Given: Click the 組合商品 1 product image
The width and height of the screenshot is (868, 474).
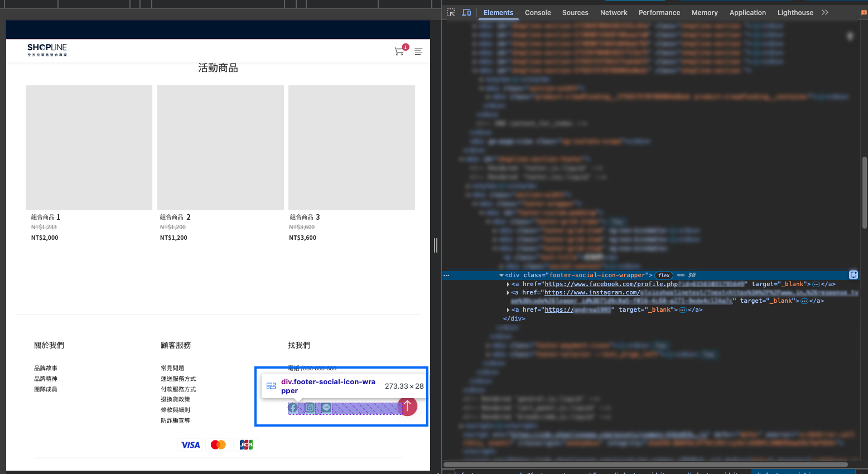Looking at the screenshot, I should (89, 148).
